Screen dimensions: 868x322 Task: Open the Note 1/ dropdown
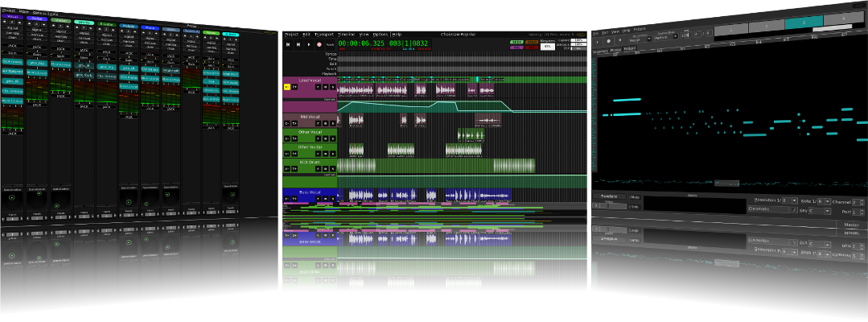[823, 202]
